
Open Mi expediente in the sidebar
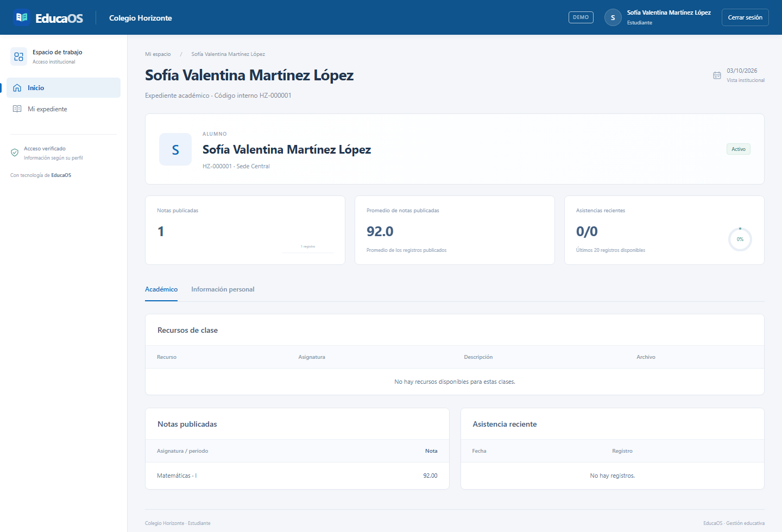64,109
